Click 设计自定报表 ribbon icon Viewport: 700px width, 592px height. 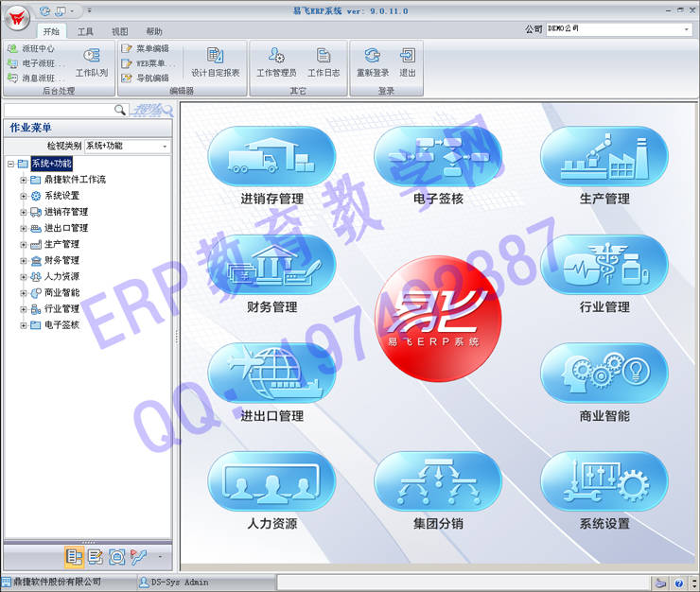tap(216, 62)
